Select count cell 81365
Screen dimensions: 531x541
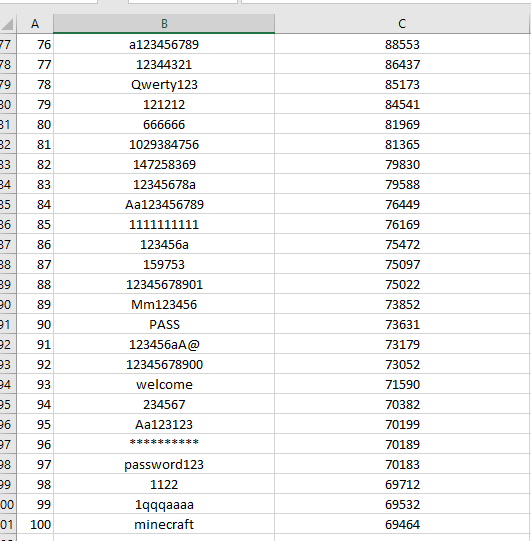(x=402, y=144)
